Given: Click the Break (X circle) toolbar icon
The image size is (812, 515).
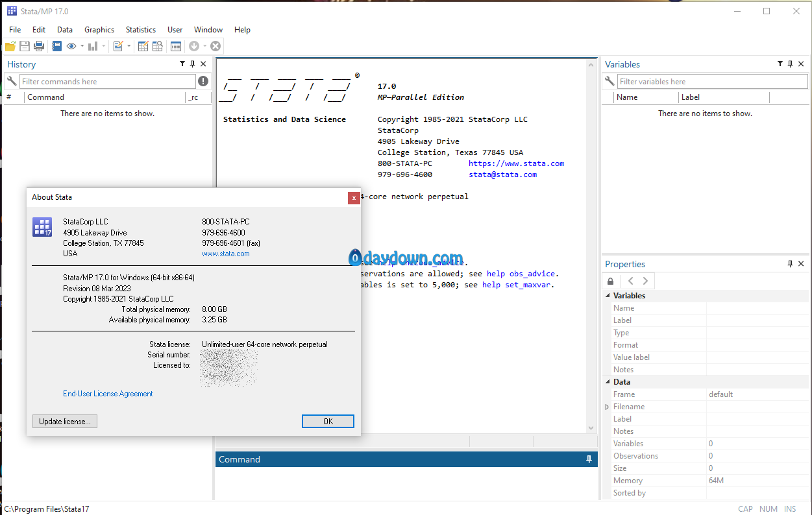Looking at the screenshot, I should click(x=215, y=46).
